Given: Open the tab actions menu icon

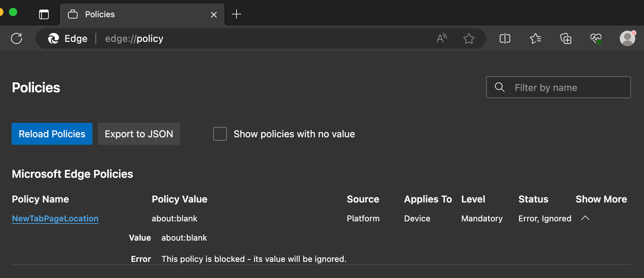Looking at the screenshot, I should [x=44, y=14].
